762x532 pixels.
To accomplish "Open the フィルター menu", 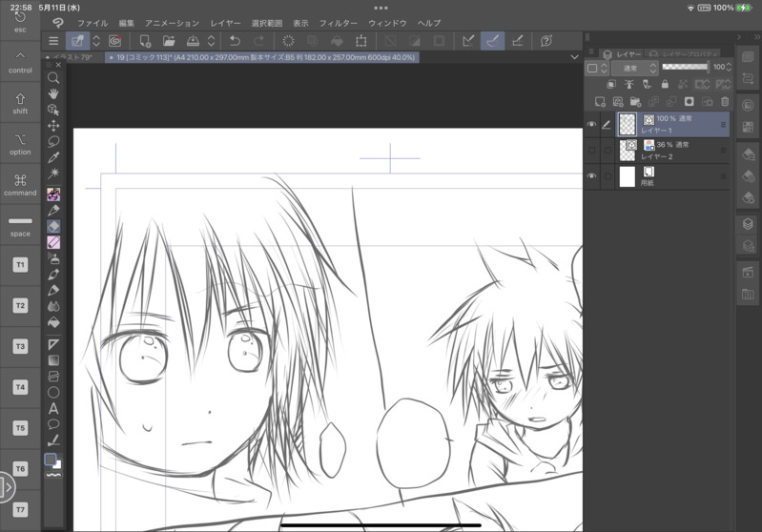I will point(339,23).
